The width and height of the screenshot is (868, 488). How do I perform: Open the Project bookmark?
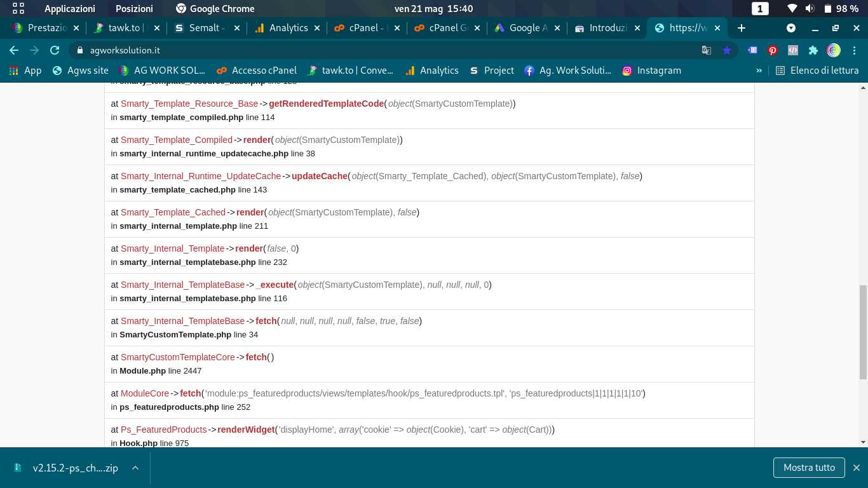click(x=492, y=71)
